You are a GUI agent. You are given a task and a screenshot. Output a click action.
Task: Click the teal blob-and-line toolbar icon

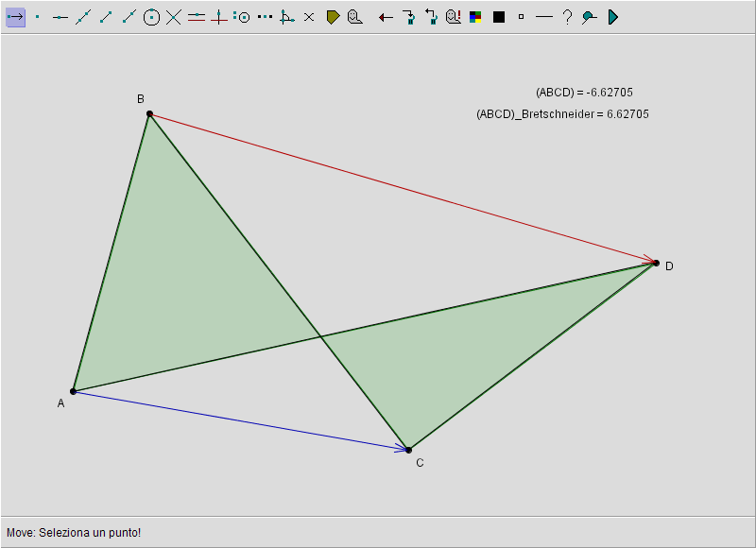point(589,17)
